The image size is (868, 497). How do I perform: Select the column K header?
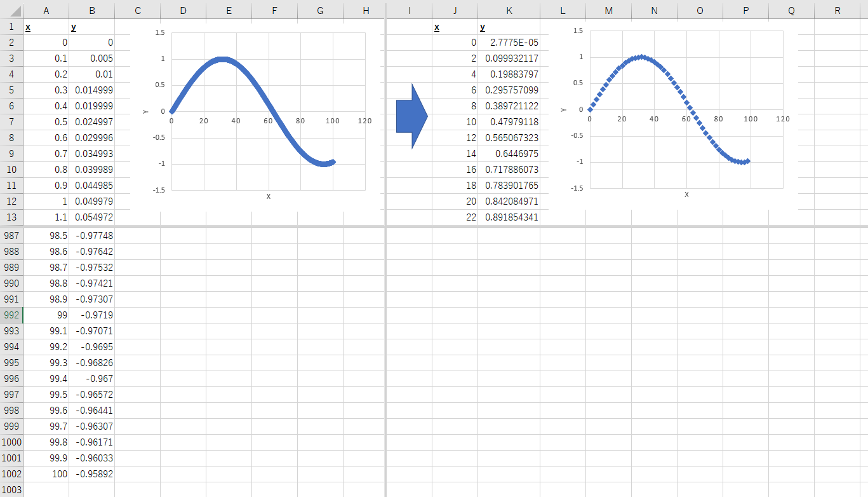click(x=509, y=10)
